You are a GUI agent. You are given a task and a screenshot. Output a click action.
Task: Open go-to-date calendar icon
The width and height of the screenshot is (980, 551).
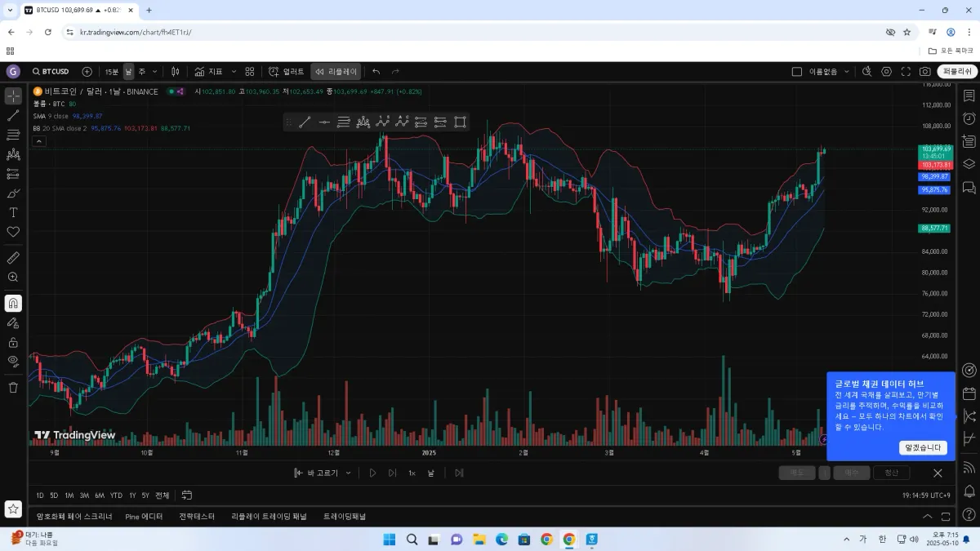(x=187, y=495)
